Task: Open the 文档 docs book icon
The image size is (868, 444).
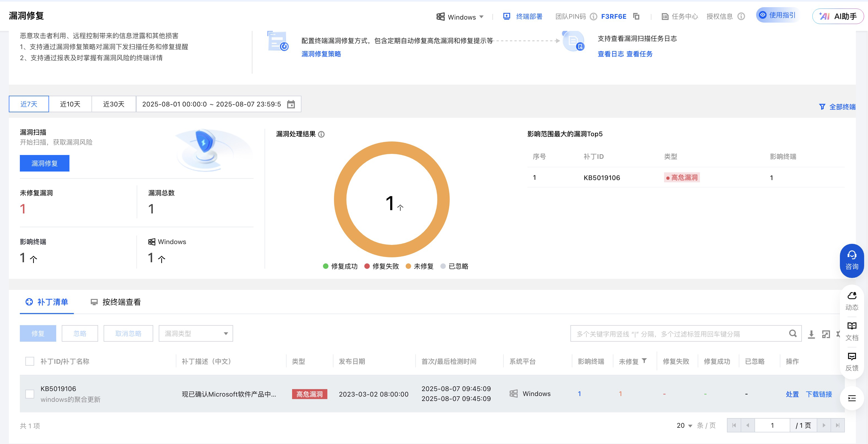Action: (x=851, y=326)
